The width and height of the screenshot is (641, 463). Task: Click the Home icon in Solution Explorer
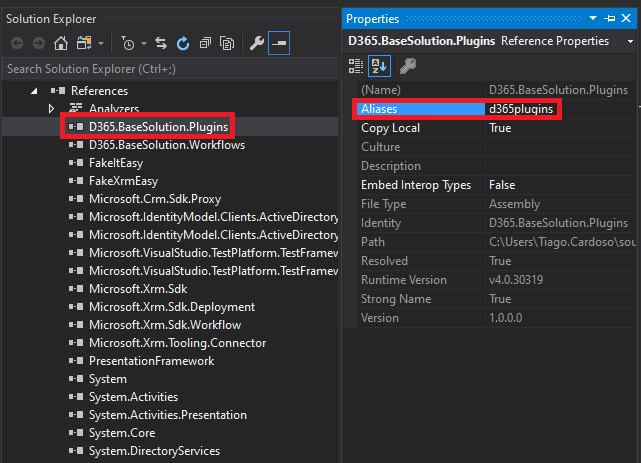[61, 44]
